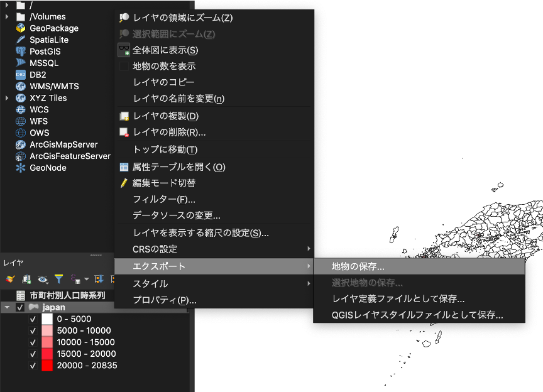Screen dimensions: 543x392
Task: Click the WCS icon in browser
Action: (x=21, y=109)
